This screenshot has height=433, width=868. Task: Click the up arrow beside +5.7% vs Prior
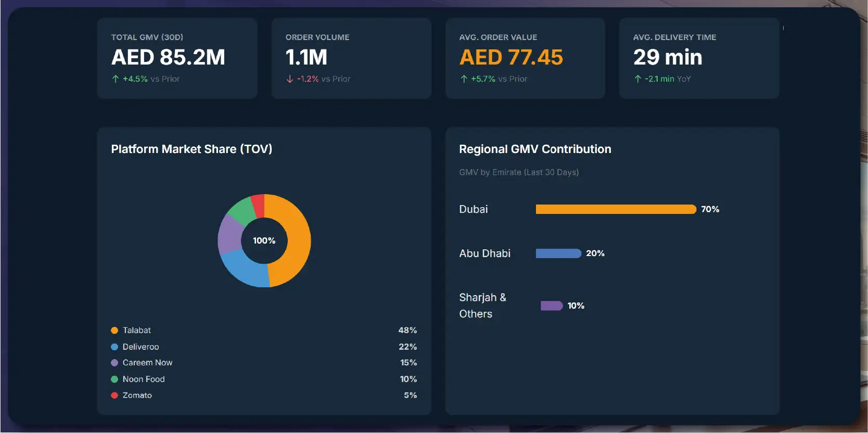click(x=464, y=79)
